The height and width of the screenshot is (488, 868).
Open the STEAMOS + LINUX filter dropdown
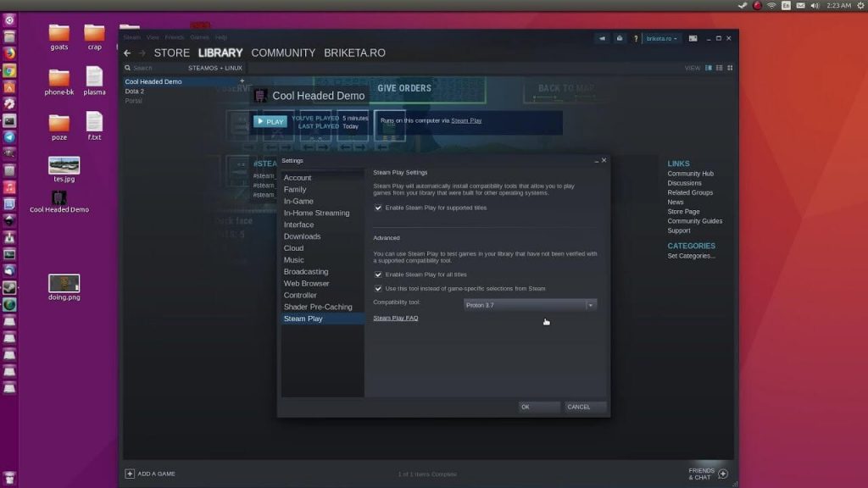coord(214,67)
